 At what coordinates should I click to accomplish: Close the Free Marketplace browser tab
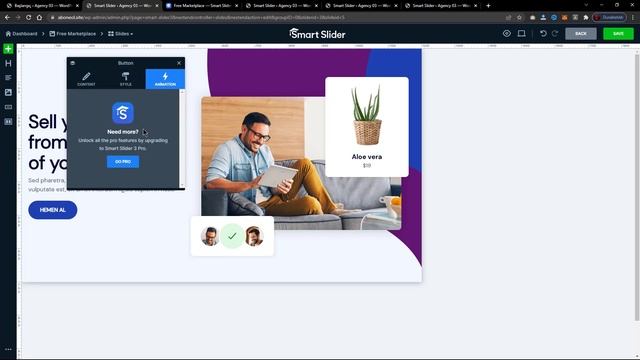236,6
